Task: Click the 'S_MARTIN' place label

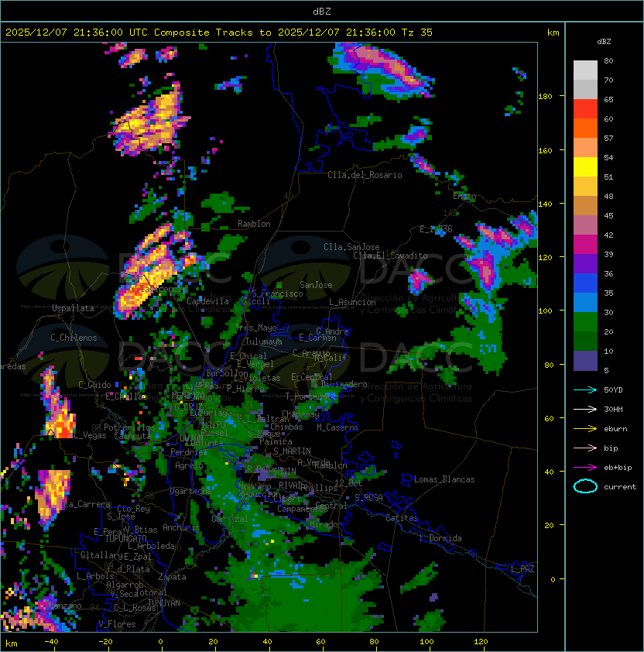Action: 292,451
